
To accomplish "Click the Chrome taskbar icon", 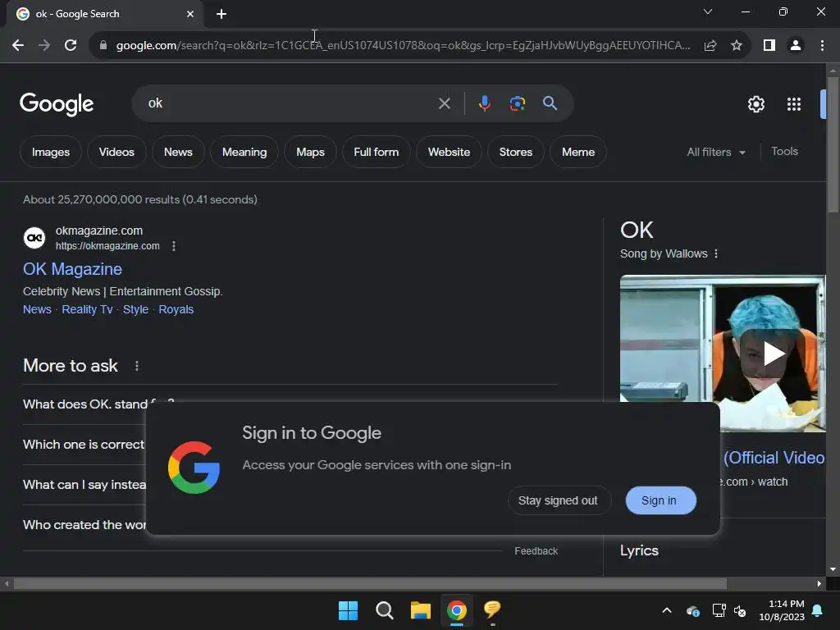I will click(x=456, y=610).
